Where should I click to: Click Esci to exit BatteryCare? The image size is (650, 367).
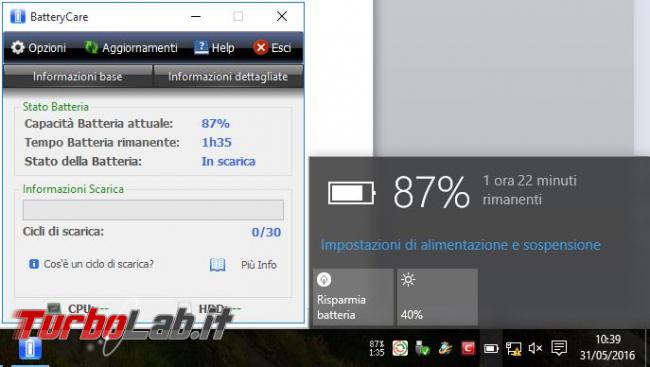coord(272,48)
